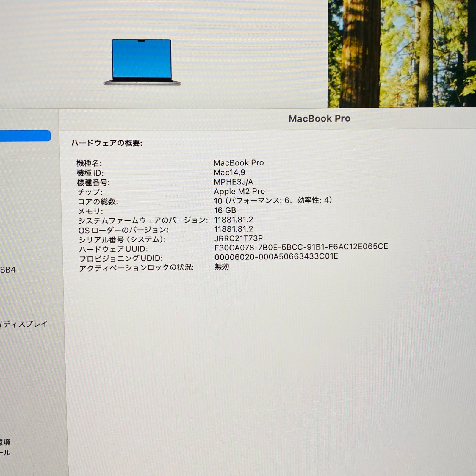Screen dimensions: 476x476
Task: Click the MPHE3J/A model number value
Action: [x=233, y=182]
